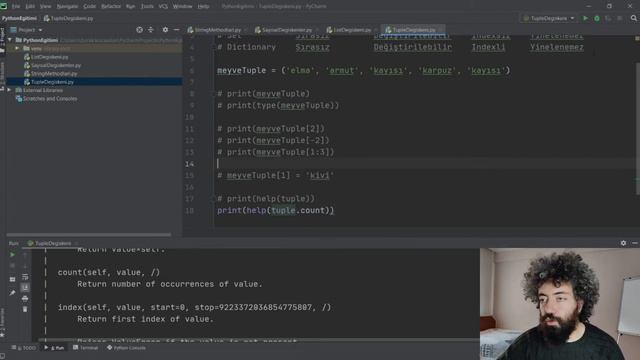
Task: Click Stop icon in Run panel
Action: coord(13,266)
